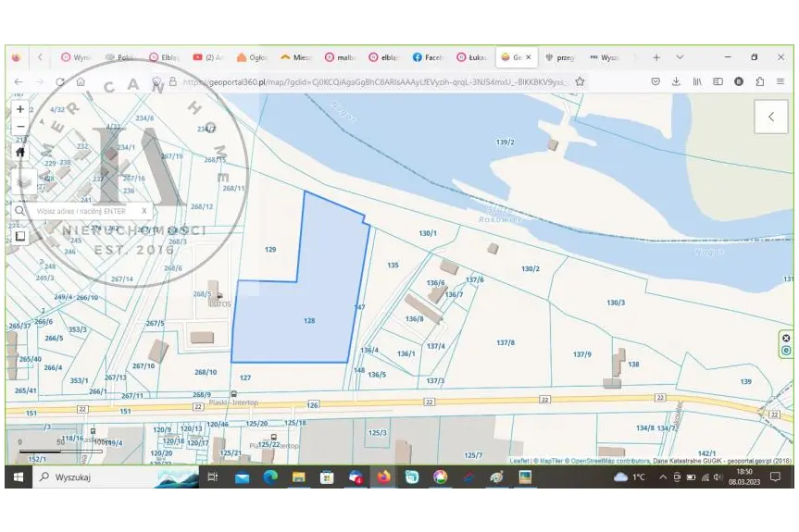Toggle the Firefox sidebar view
The image size is (799, 532).
point(718,81)
